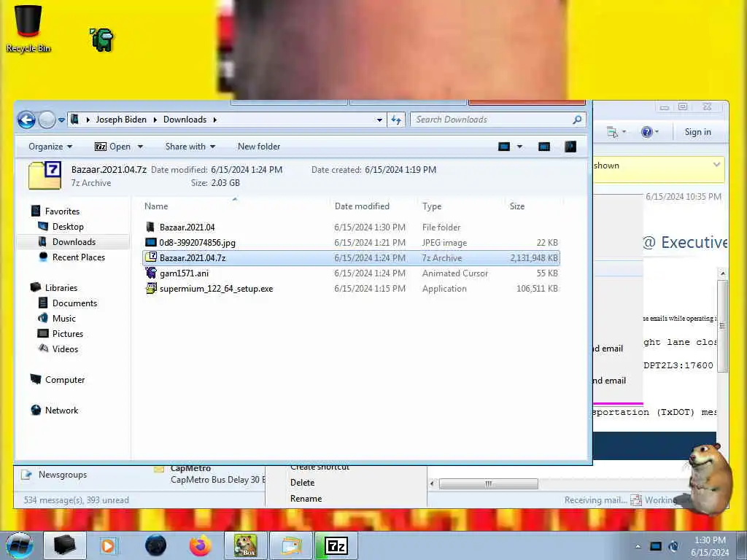
Task: Select the supermium_122_64_setup.exe installer icon
Action: click(150, 288)
